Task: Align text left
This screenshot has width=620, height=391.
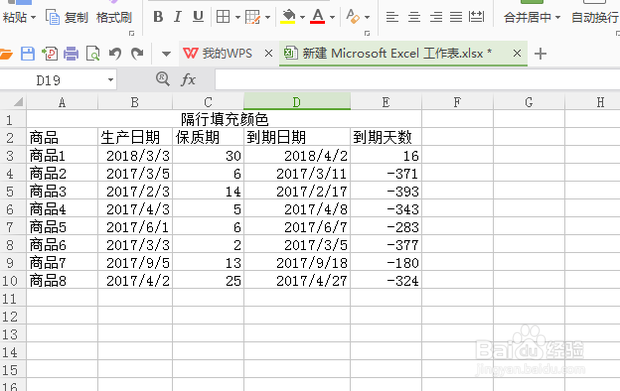Action: (392, 17)
